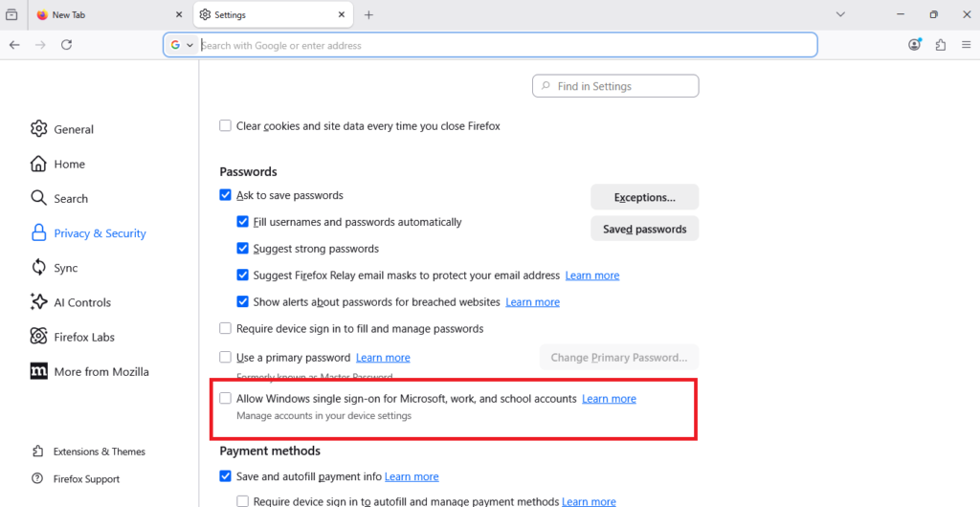Switch to the New Tab tab
Screen dimensions: 980x507
tap(109, 14)
